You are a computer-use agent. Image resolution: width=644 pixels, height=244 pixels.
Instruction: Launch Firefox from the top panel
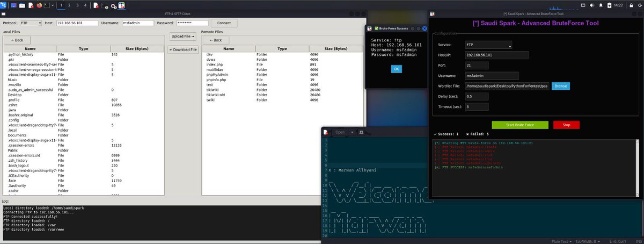[39, 5]
